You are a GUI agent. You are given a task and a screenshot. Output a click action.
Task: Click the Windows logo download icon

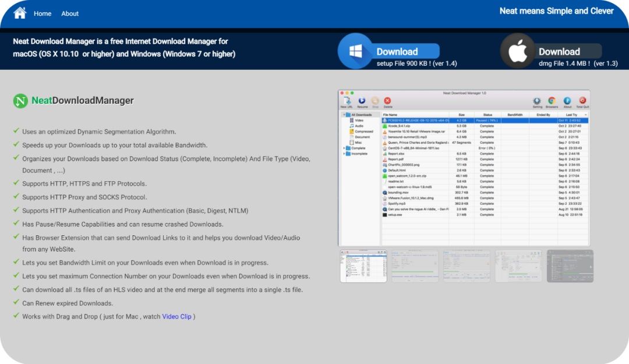pyautogui.click(x=355, y=51)
